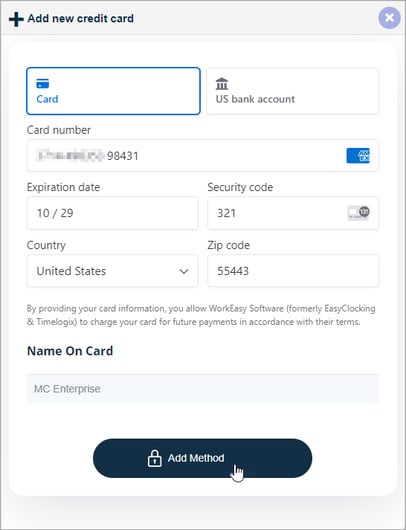406x530 pixels.
Task: Click the American Express card brand icon
Action: pos(358,155)
